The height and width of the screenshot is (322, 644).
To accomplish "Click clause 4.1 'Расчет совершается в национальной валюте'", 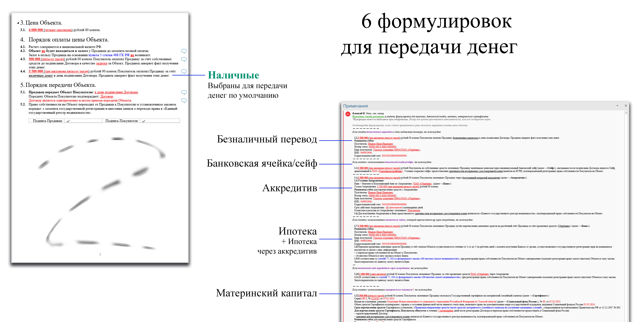I will pyautogui.click(x=65, y=47).
